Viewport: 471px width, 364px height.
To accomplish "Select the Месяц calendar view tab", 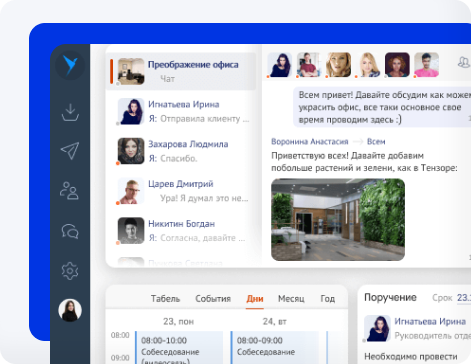I will 291,299.
